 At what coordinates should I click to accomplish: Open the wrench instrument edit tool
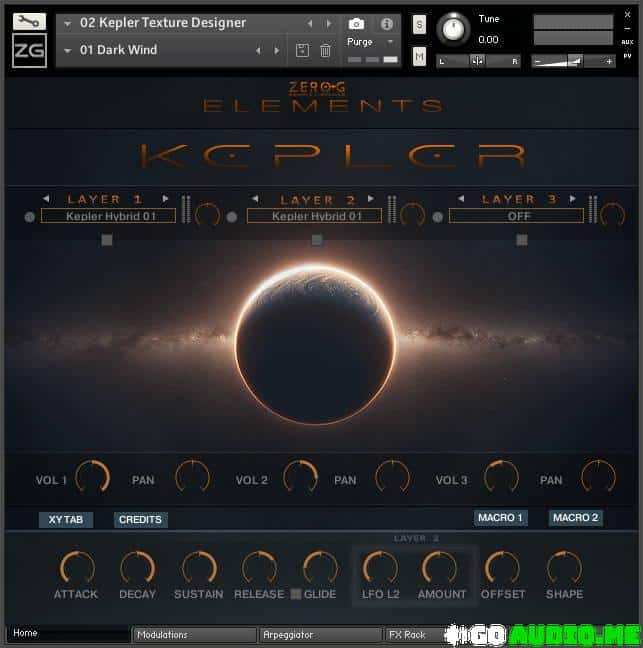(29, 21)
